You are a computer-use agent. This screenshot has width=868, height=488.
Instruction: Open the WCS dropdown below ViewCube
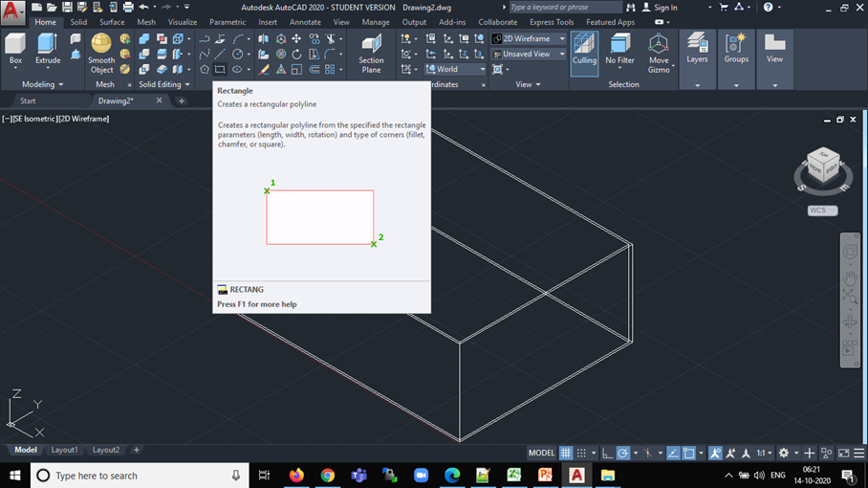pyautogui.click(x=822, y=211)
